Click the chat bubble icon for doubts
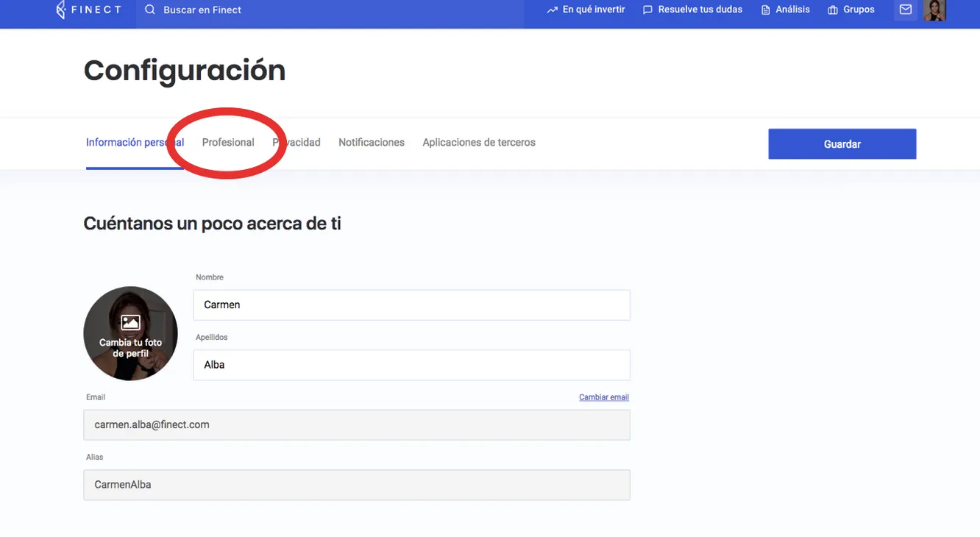The height and width of the screenshot is (537, 980). coord(647,10)
